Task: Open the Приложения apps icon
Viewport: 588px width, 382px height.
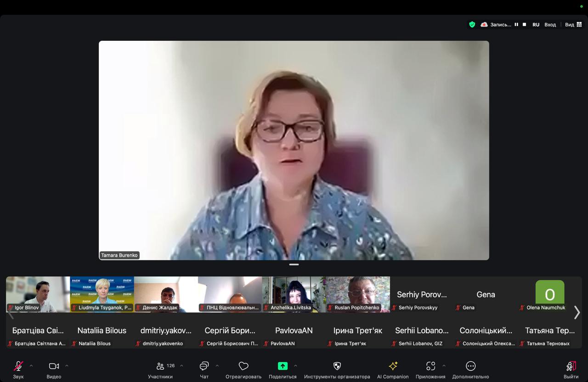Action: 430,366
